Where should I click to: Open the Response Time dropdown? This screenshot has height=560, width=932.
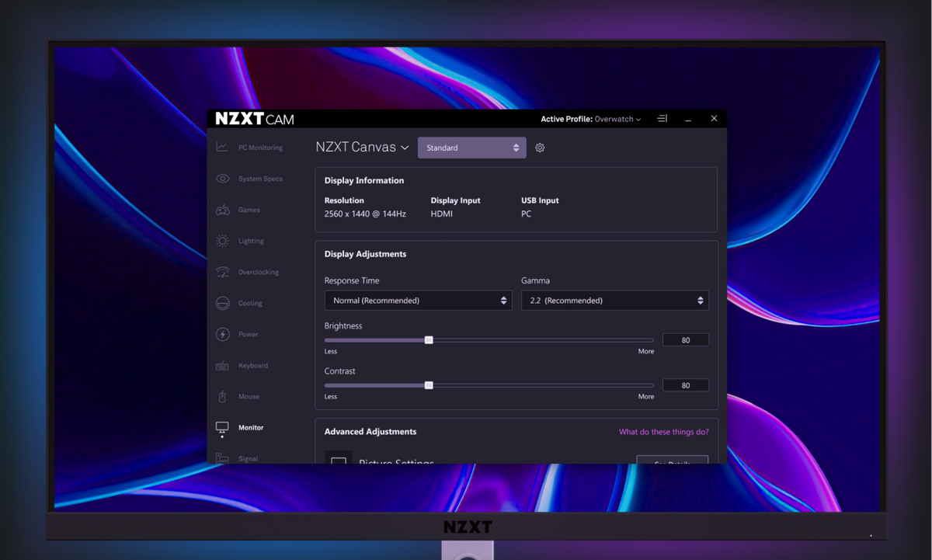[x=418, y=301]
